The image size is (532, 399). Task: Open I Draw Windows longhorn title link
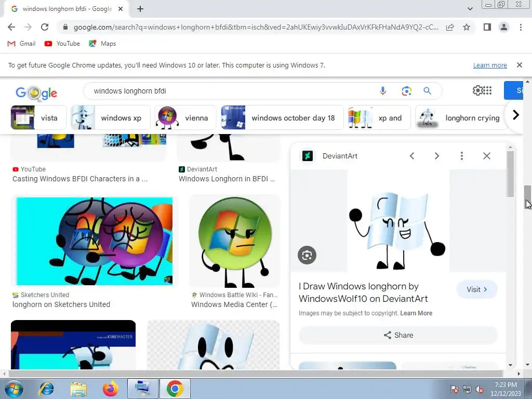363,292
